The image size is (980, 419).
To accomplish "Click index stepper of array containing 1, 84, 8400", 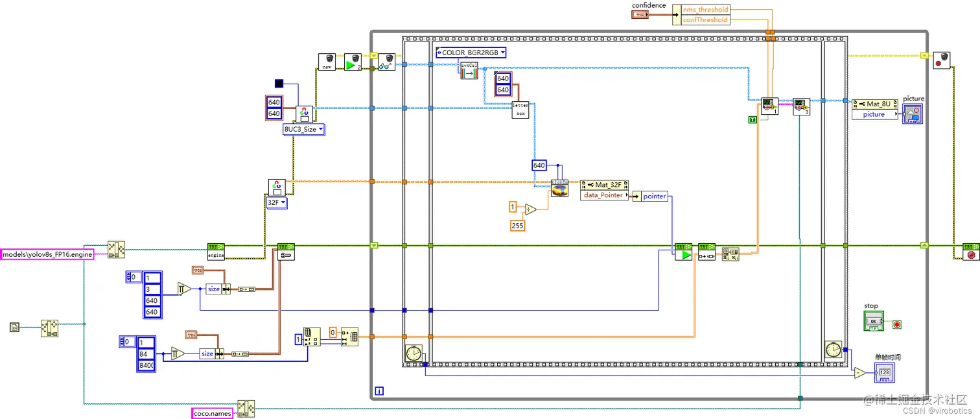I will (x=128, y=341).
